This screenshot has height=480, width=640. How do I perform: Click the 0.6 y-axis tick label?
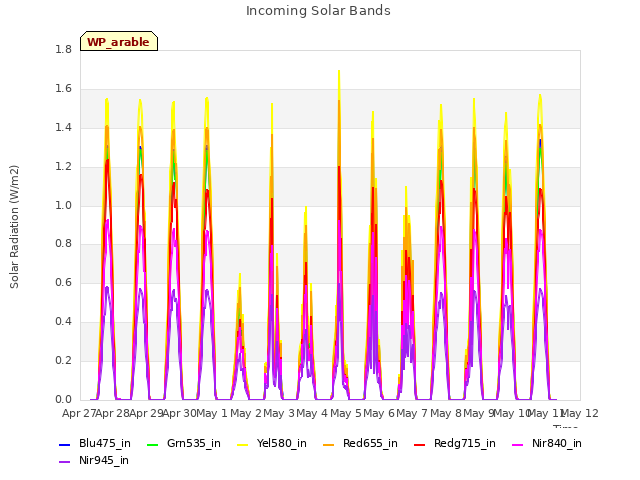(63, 282)
